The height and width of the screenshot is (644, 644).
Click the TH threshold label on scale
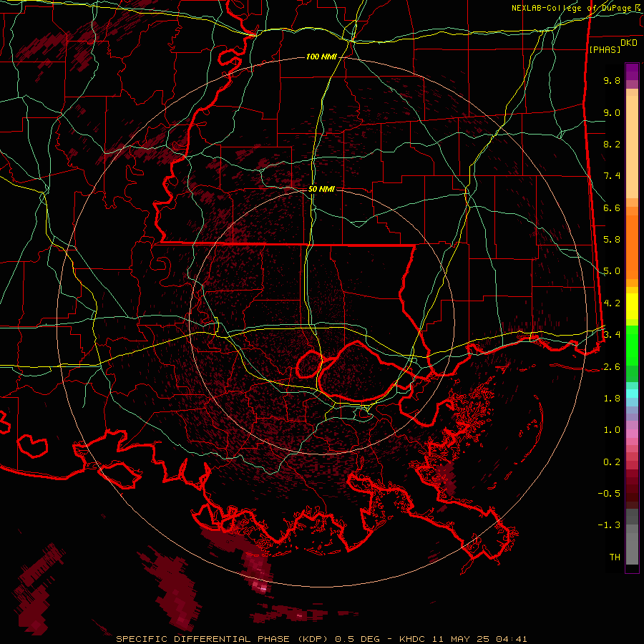coord(615,557)
